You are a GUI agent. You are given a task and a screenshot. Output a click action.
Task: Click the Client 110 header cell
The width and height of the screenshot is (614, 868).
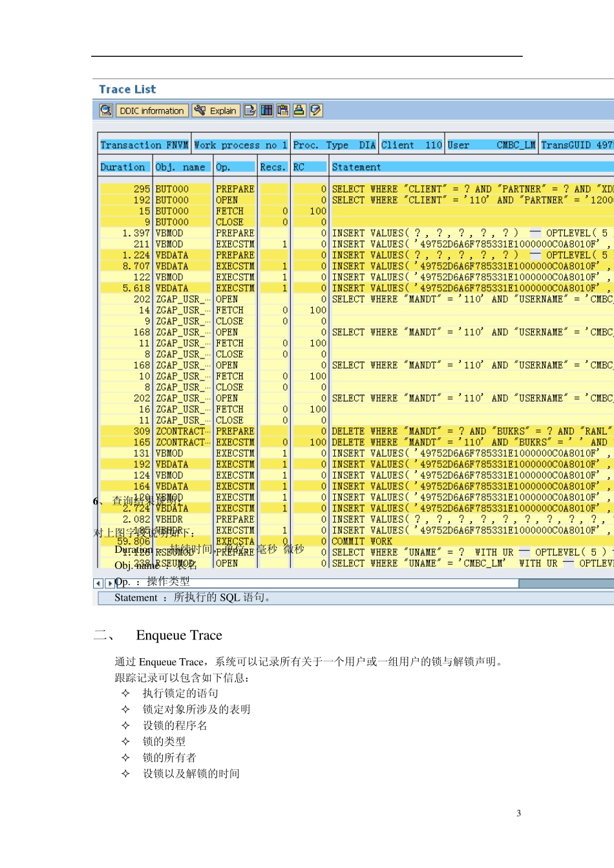(x=412, y=145)
